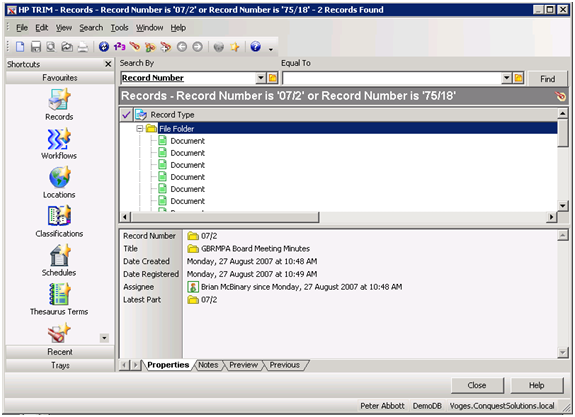
Task: Click the flashlight with plus search icon
Action: click(166, 47)
